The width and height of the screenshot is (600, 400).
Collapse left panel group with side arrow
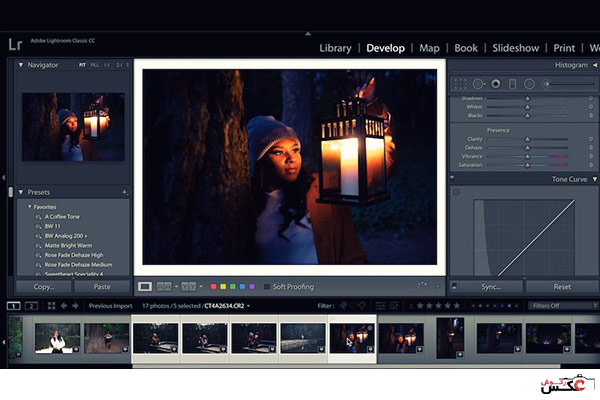coord(3,177)
